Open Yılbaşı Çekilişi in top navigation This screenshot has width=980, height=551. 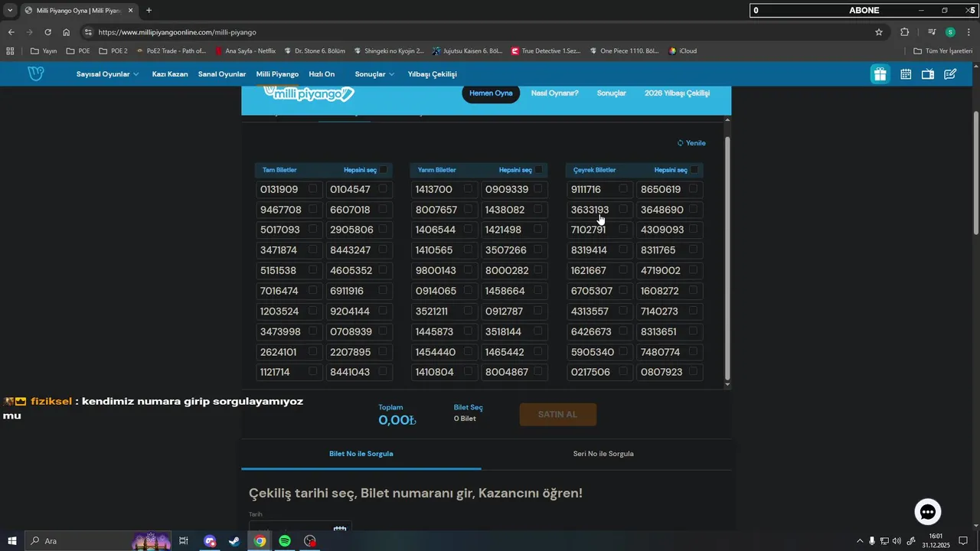[x=433, y=74]
